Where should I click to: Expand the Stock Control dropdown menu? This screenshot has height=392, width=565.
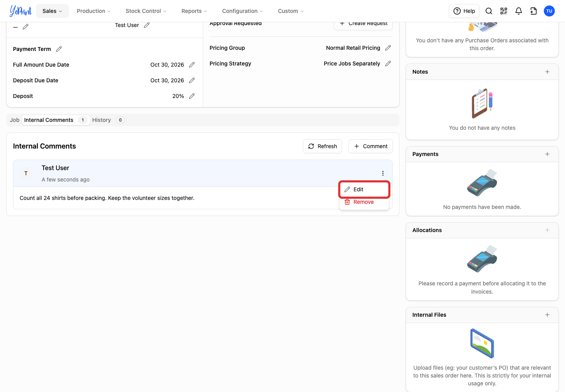point(146,11)
